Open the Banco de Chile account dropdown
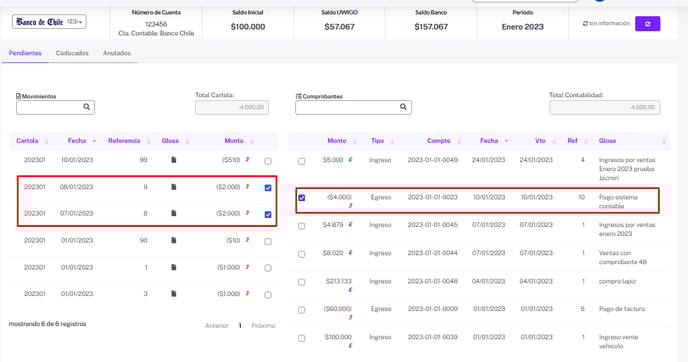 (49, 22)
